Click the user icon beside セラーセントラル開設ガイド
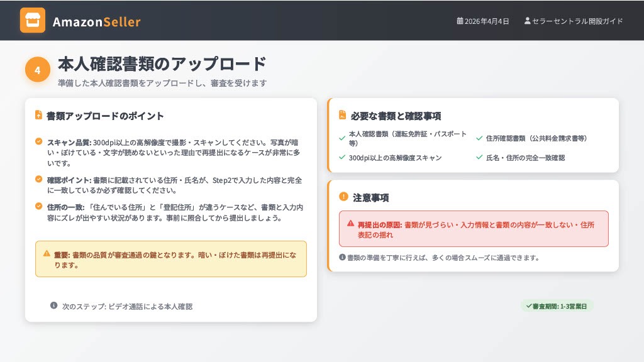644x362 pixels. pyautogui.click(x=527, y=21)
